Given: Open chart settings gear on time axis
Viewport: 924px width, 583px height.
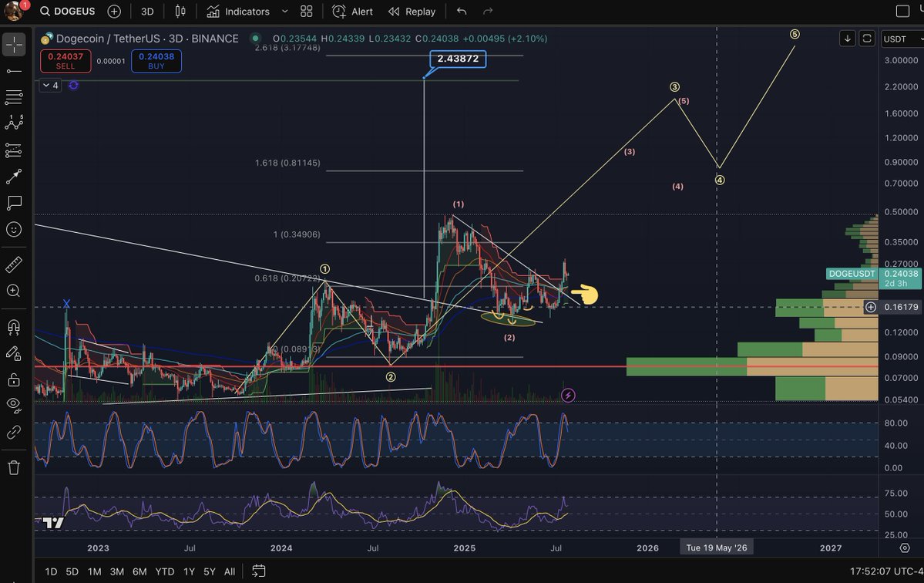Looking at the screenshot, I should [x=905, y=548].
